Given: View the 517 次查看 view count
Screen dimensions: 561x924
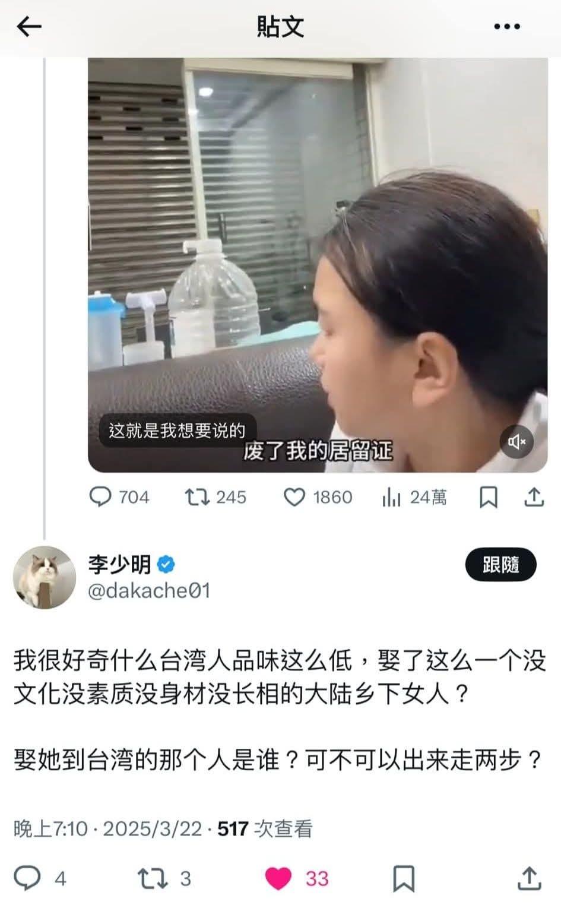Looking at the screenshot, I should coord(265,828).
